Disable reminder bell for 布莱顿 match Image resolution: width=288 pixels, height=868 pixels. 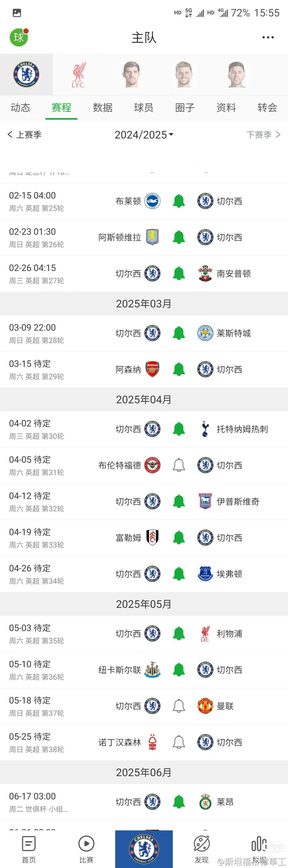click(179, 201)
